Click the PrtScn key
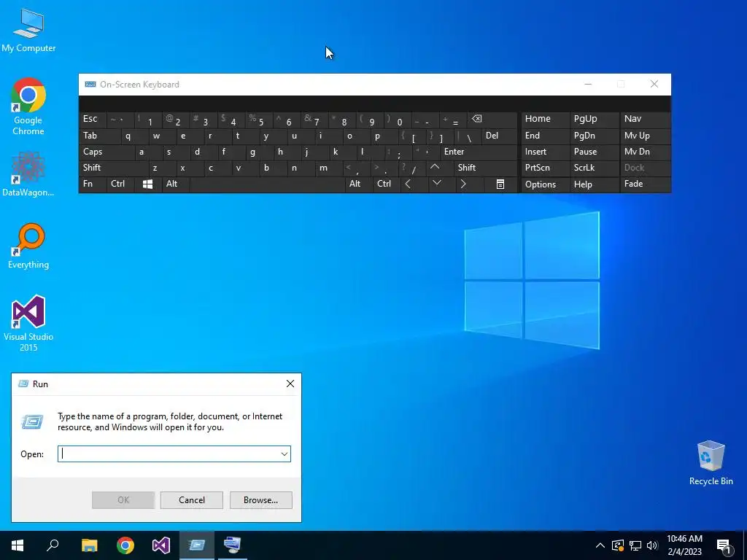The height and width of the screenshot is (560, 747). click(x=546, y=168)
